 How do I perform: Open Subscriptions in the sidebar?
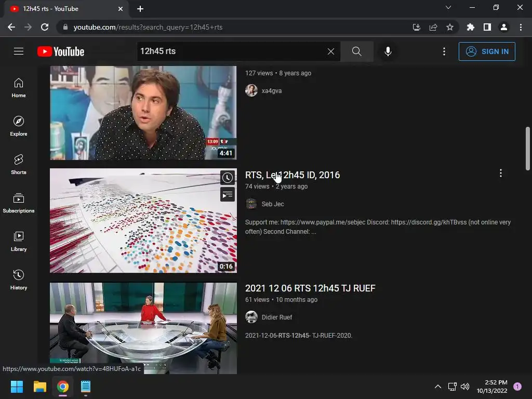19,203
